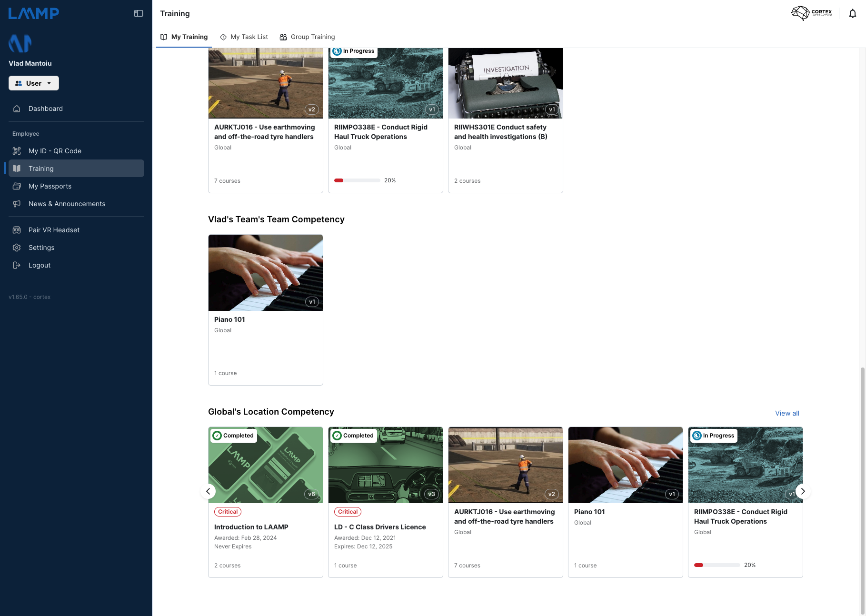This screenshot has width=866, height=616.
Task: Log out via Logout link
Action: pos(76,265)
